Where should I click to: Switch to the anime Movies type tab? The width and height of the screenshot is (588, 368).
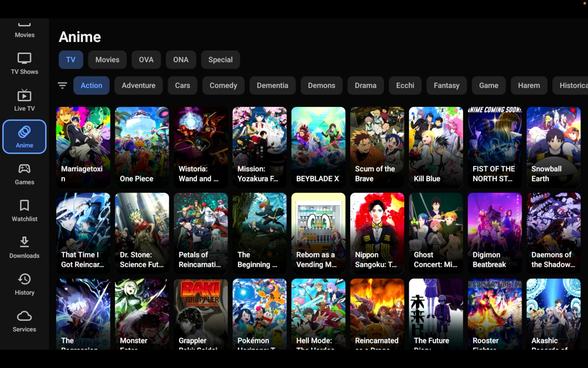[107, 60]
